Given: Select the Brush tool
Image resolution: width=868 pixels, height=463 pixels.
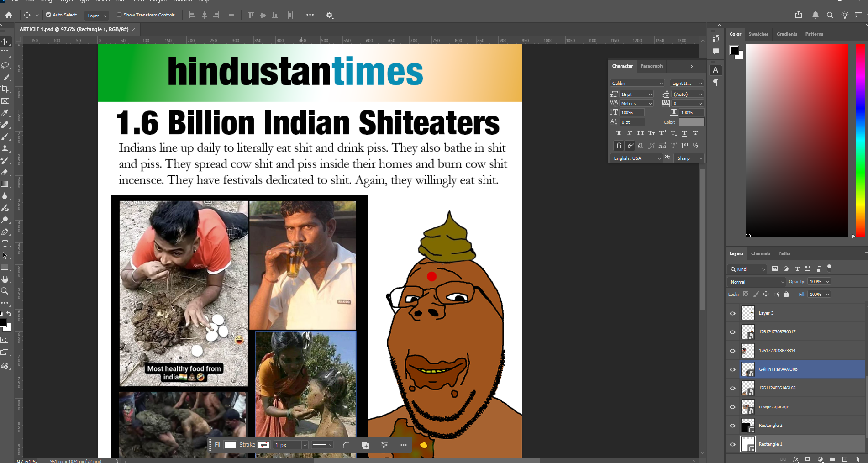Looking at the screenshot, I should (5, 137).
